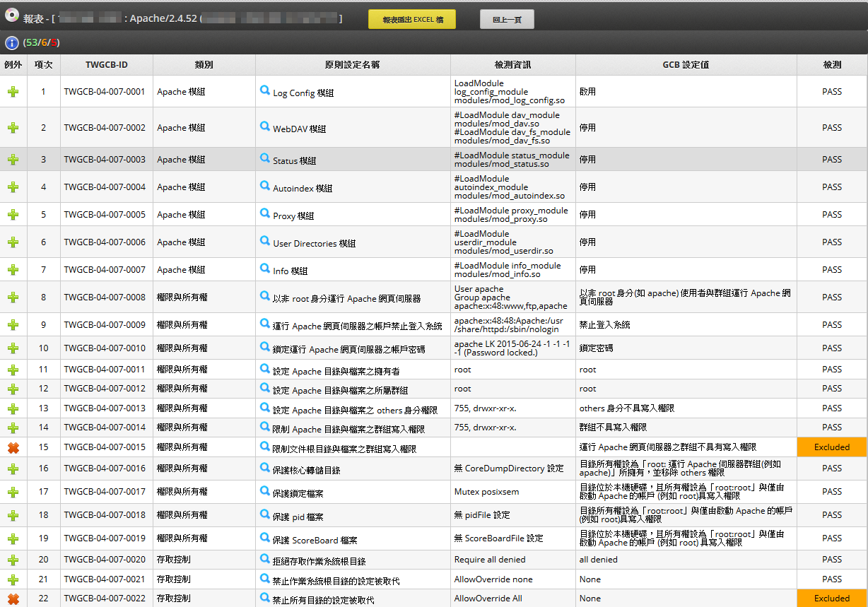Click the magnifier icon beside 保護 pid 檔案
The image size is (868, 607).
265,515
